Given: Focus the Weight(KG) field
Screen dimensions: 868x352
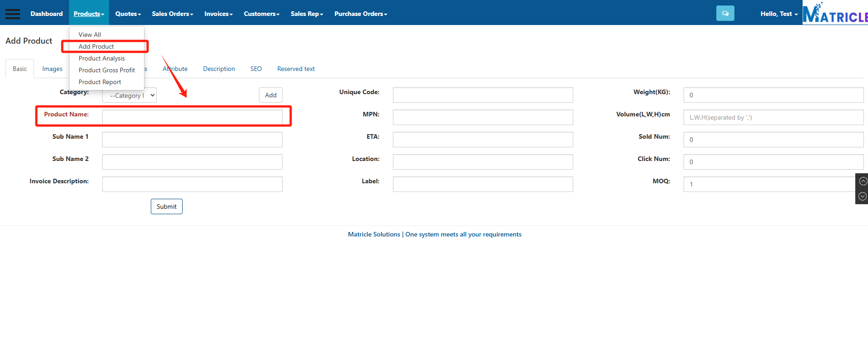Looking at the screenshot, I should tap(774, 95).
